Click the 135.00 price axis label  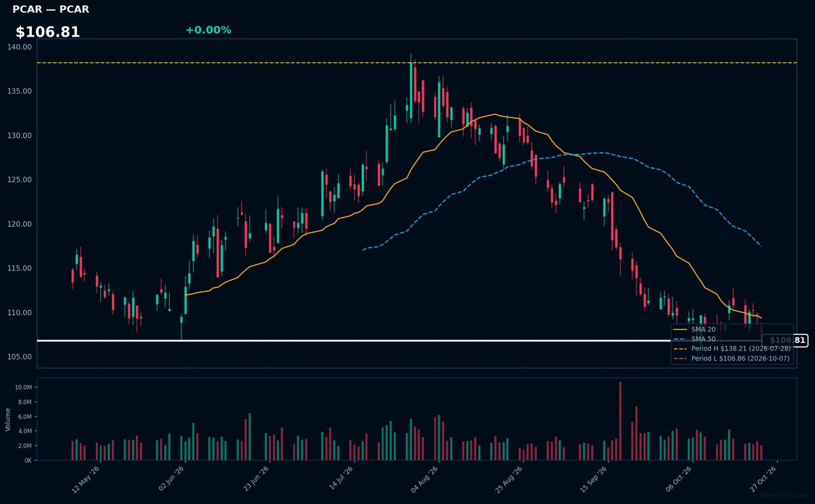coord(20,91)
